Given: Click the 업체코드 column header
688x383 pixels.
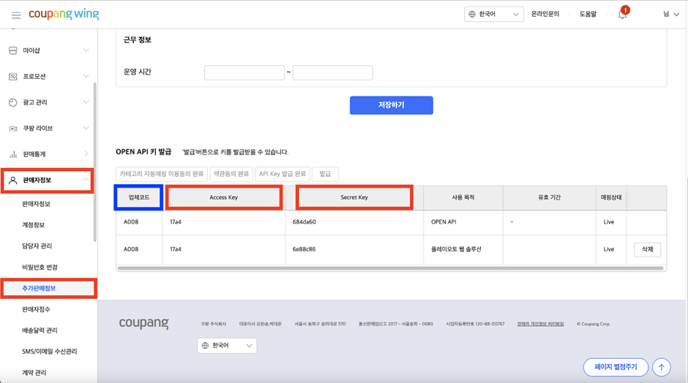Looking at the screenshot, I should [x=139, y=197].
